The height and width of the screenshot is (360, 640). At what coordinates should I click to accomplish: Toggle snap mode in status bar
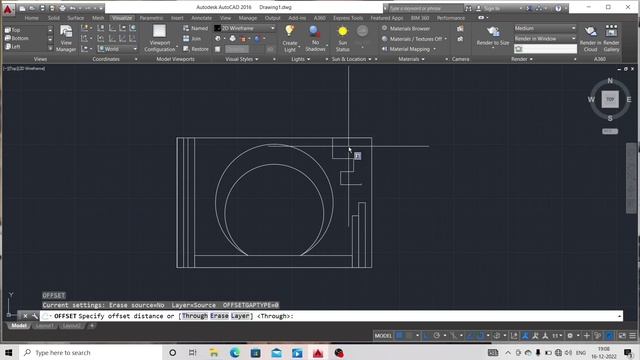click(410, 336)
